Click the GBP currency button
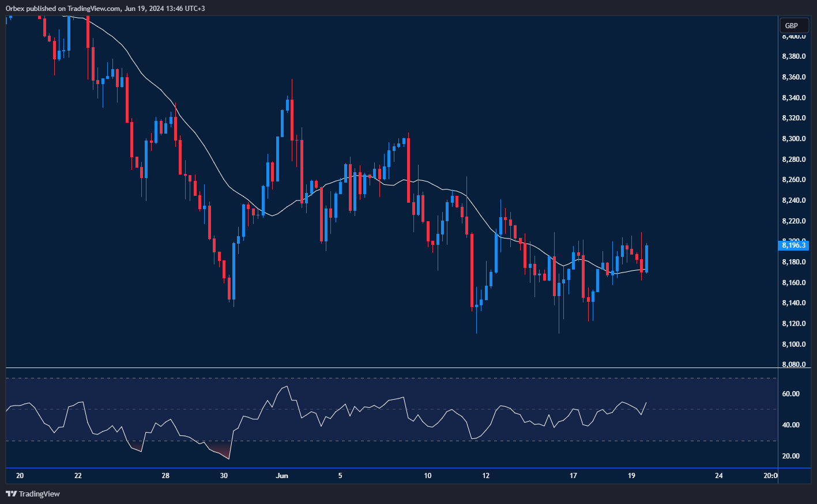This screenshot has width=817, height=504. pyautogui.click(x=793, y=25)
